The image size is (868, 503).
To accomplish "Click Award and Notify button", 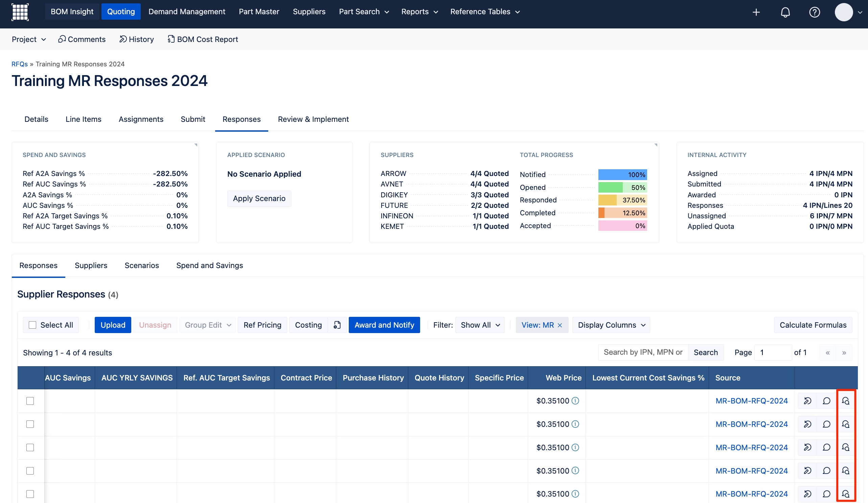I will click(384, 325).
